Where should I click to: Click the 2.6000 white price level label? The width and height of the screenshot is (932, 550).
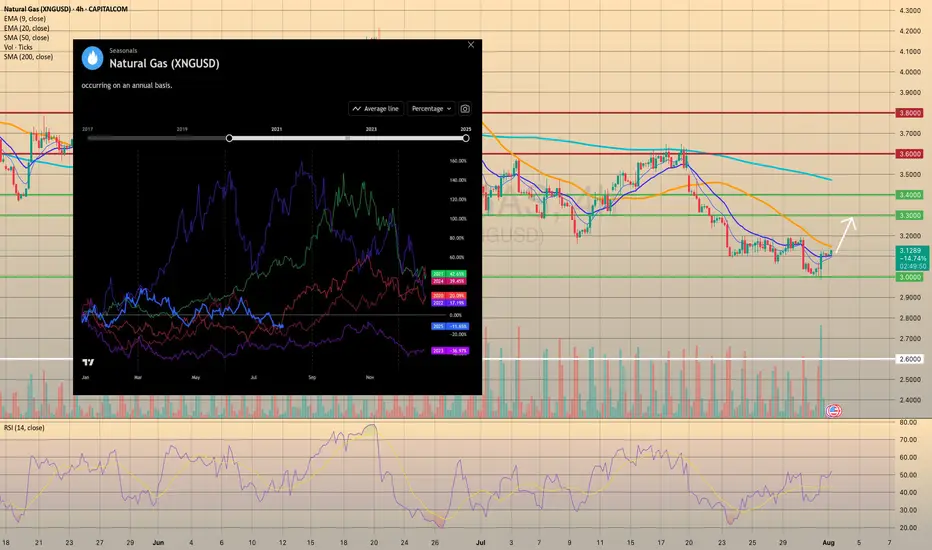(x=909, y=359)
